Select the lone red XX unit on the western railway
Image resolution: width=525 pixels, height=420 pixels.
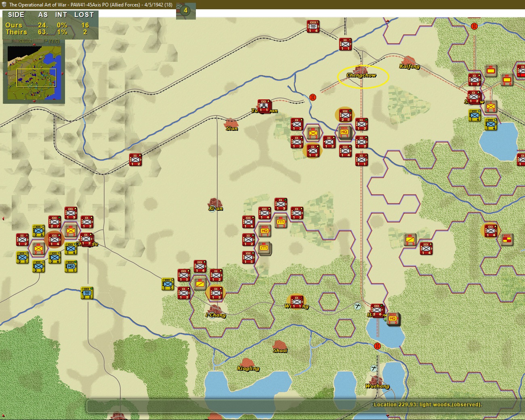135,160
